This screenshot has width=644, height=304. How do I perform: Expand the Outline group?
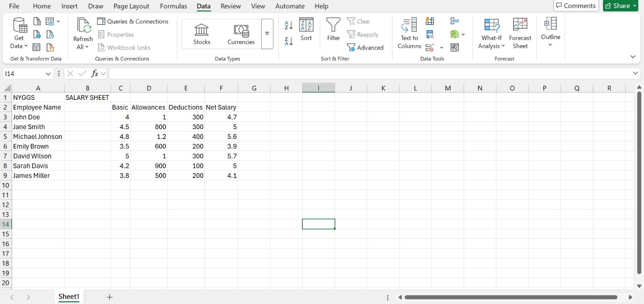coord(550,32)
